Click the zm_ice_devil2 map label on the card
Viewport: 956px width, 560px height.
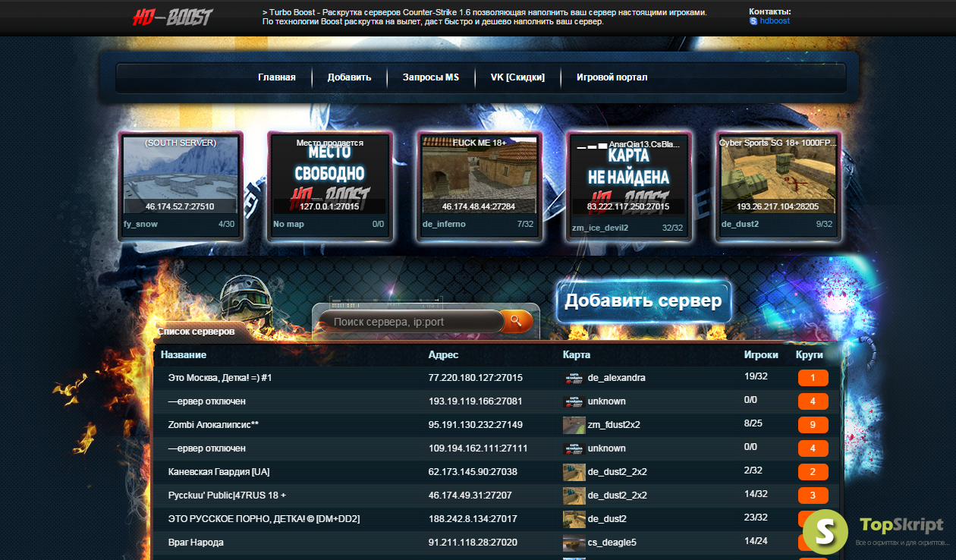pos(600,228)
